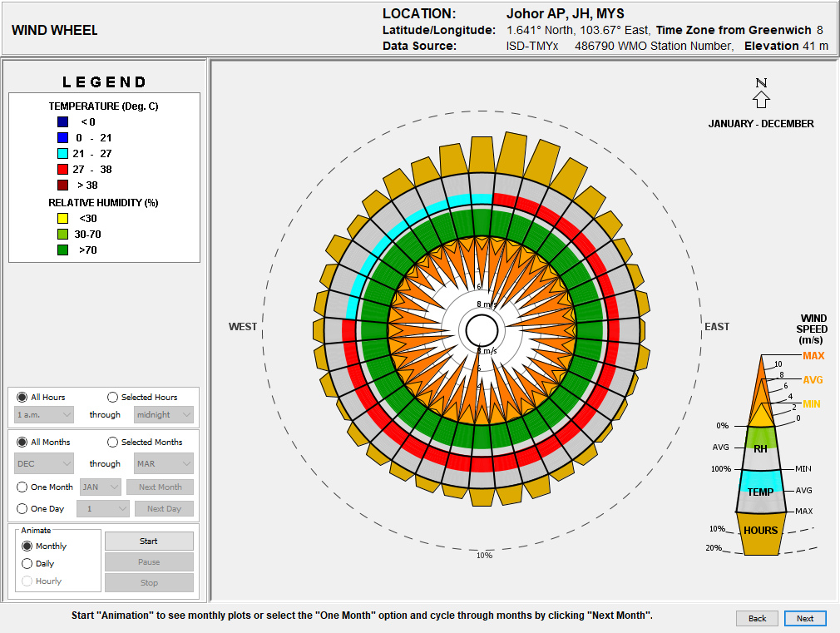Image resolution: width=840 pixels, height=633 pixels.
Task: Select the One Month radio button
Action: tap(22, 487)
